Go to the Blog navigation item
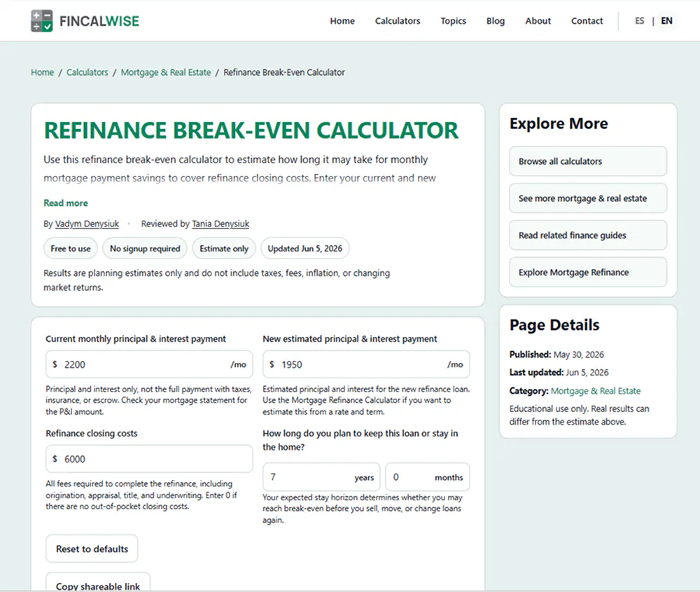 click(x=496, y=21)
